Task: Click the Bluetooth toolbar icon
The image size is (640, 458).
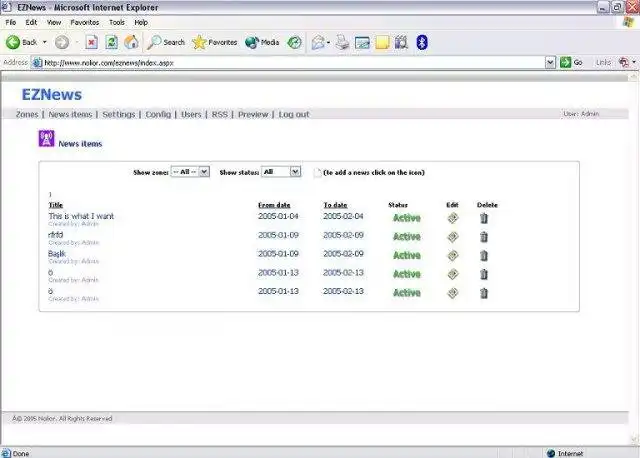Action: coord(422,42)
